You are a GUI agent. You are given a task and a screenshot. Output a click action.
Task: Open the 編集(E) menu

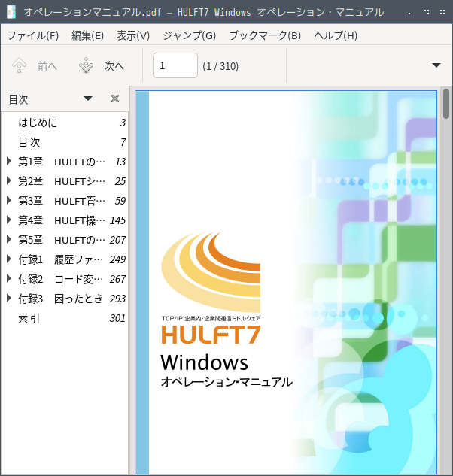coord(88,35)
